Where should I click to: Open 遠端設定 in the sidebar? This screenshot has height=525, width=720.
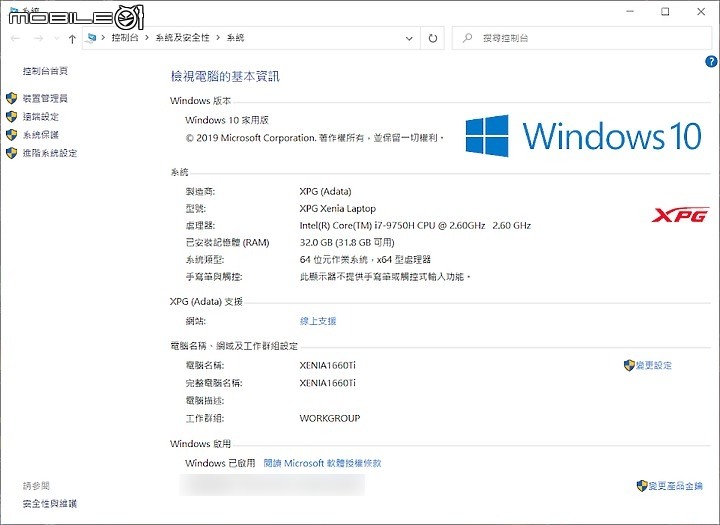[41, 117]
